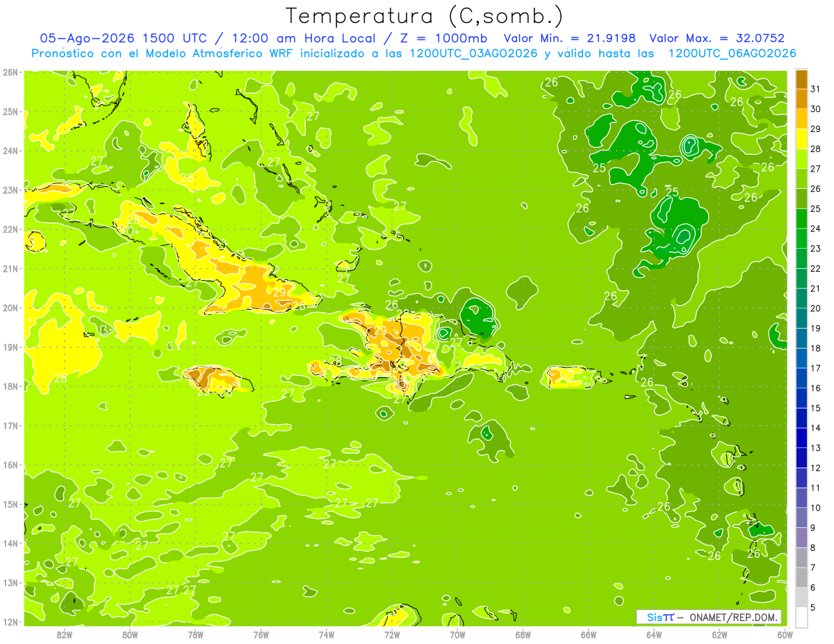Click the 76W longitude label
This screenshot has height=644, width=834.
click(x=261, y=635)
